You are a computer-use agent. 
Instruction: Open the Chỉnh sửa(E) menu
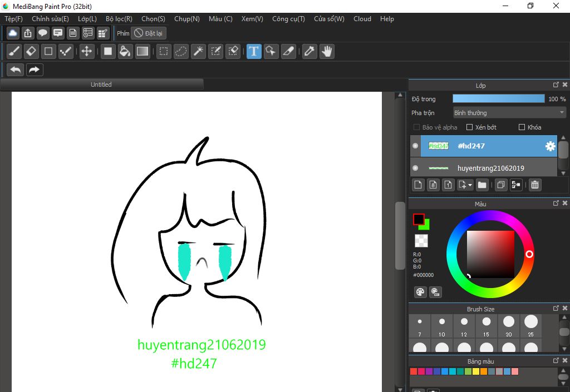pos(50,19)
